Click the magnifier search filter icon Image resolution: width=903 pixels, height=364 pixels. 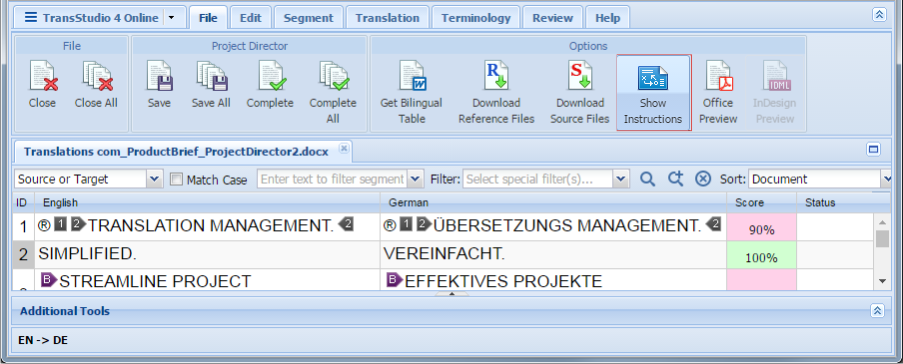[647, 180]
